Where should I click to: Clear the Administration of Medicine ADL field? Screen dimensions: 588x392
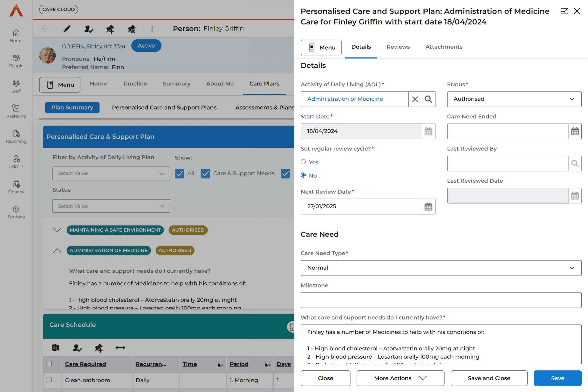[415, 99]
